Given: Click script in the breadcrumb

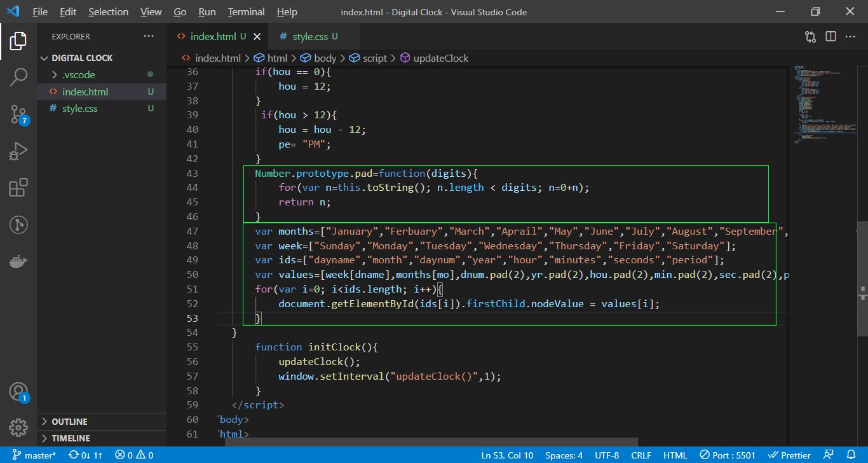Looking at the screenshot, I should click(374, 58).
